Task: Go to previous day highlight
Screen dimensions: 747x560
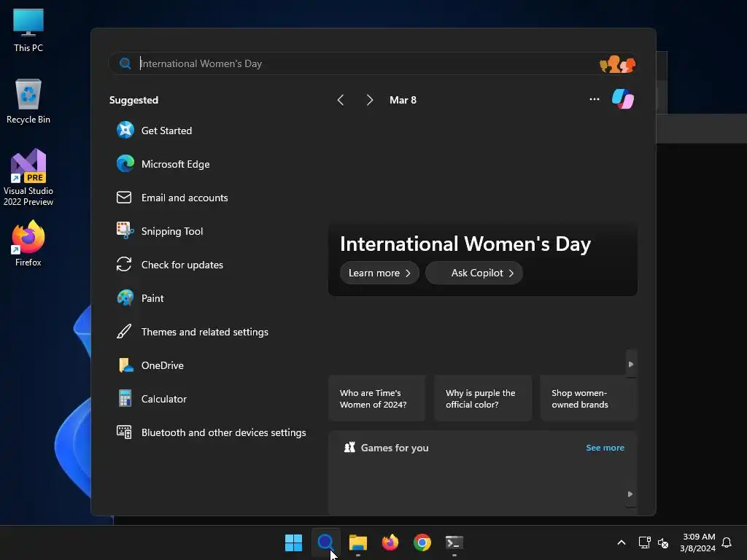Action: click(340, 99)
